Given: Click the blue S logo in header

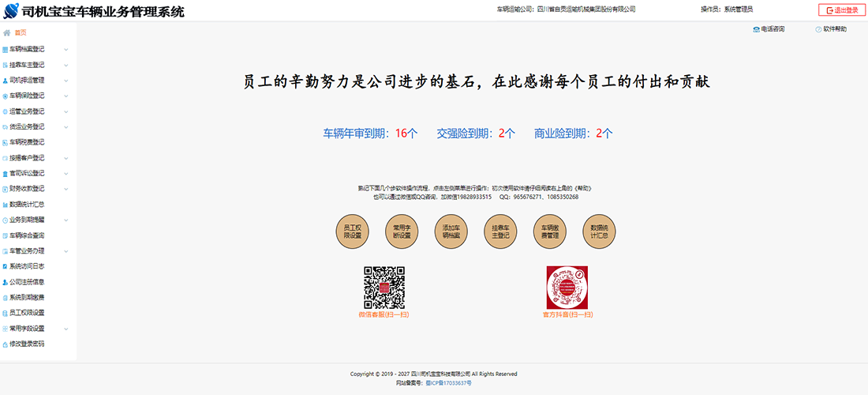Looking at the screenshot, I should tap(10, 10).
